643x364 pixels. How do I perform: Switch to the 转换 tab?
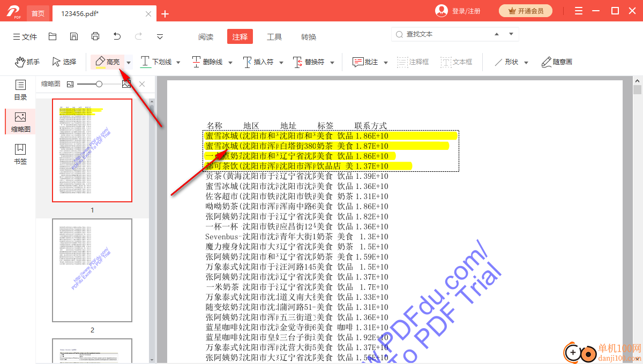coord(309,37)
